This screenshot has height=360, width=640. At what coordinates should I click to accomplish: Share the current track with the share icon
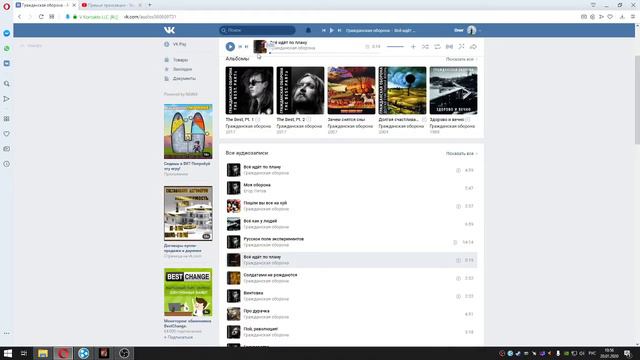473,47
